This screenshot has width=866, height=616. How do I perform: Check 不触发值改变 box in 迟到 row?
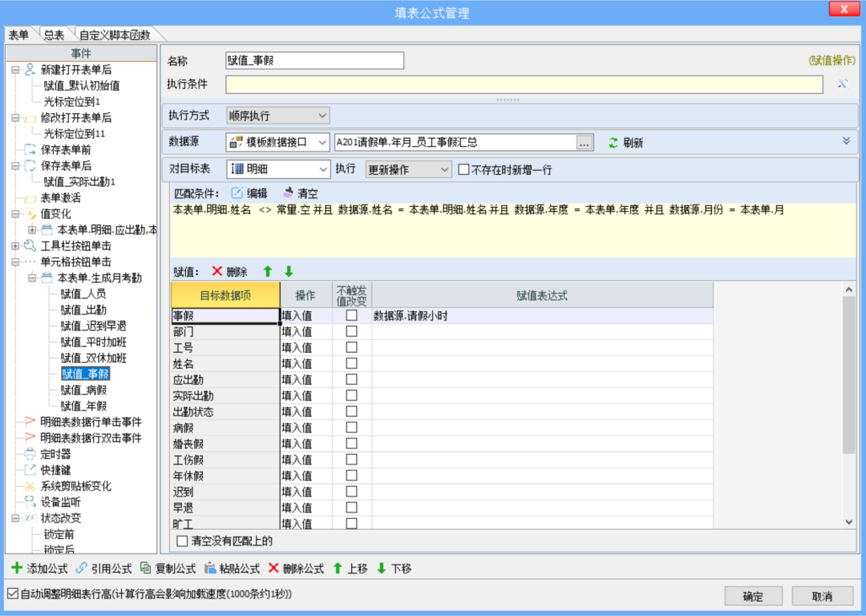tap(351, 492)
